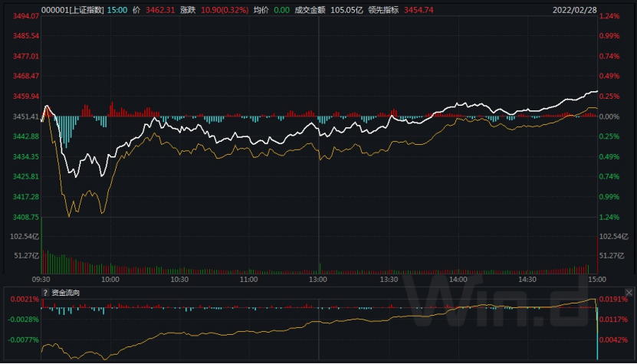Click the 0.0117% right fund flow label

(x=613, y=320)
